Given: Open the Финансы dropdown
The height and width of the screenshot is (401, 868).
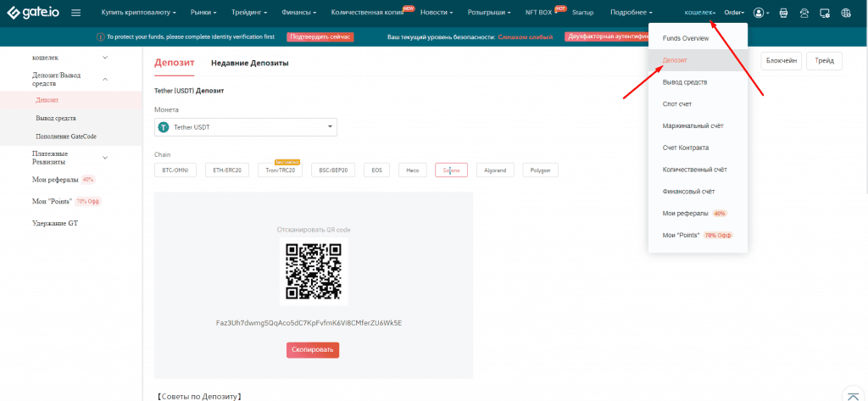Looking at the screenshot, I should click(299, 12).
